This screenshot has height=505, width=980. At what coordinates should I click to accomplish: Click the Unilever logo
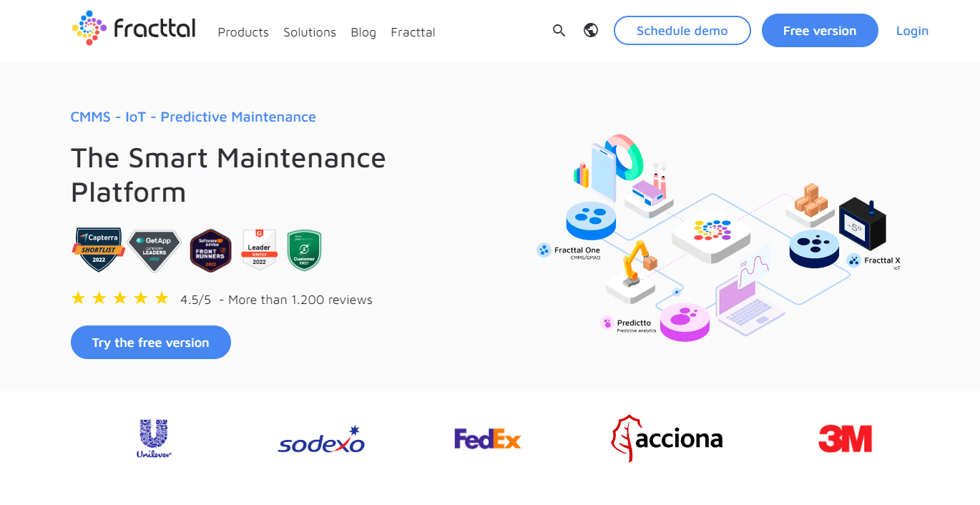(x=155, y=438)
